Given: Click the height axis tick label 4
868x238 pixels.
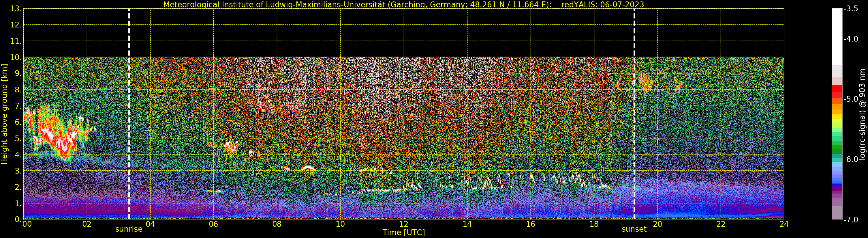Looking at the screenshot, I should (x=18, y=155).
